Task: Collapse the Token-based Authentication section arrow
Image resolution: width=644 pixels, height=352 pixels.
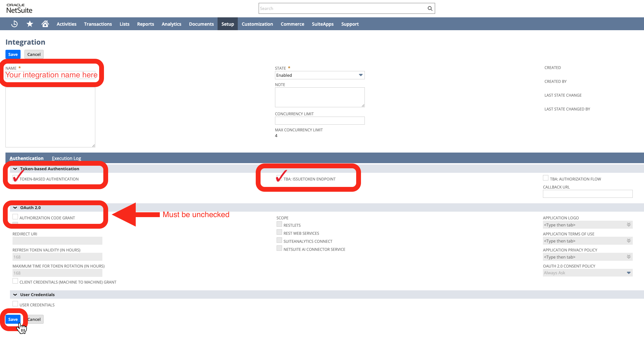Action: pyautogui.click(x=15, y=169)
